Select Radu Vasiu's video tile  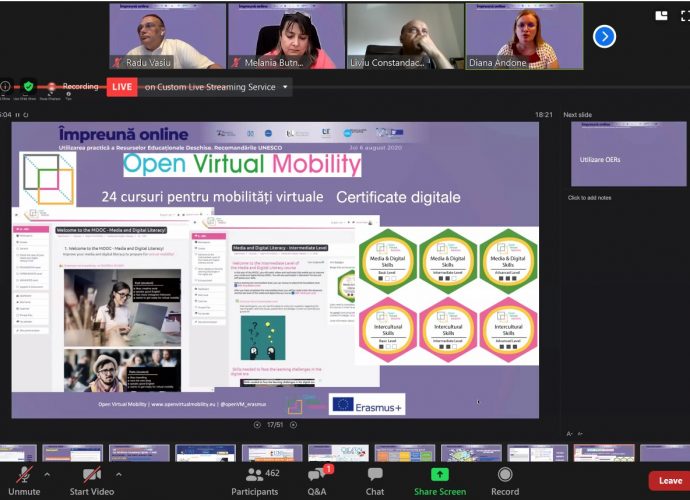167,36
